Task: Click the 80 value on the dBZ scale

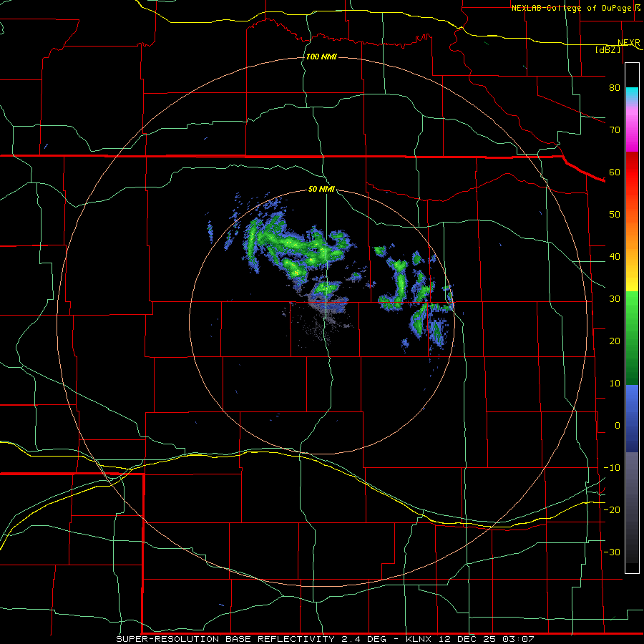Action: (615, 87)
